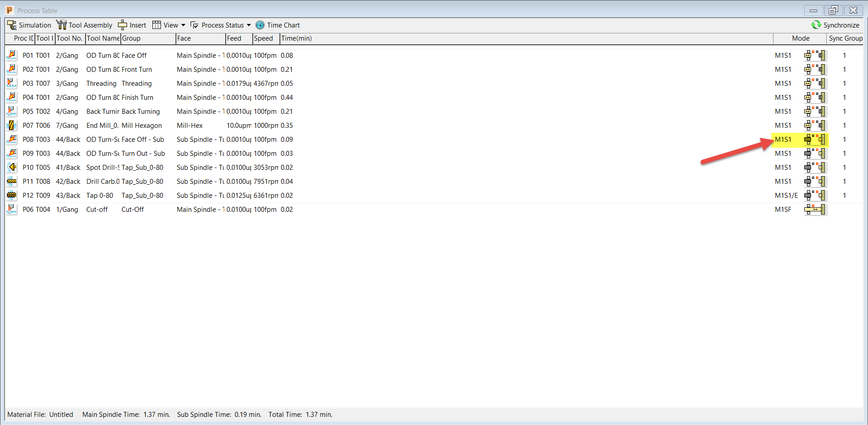Image resolution: width=868 pixels, height=425 pixels.
Task: Select the Mill-Hex face cell
Action: click(189, 125)
